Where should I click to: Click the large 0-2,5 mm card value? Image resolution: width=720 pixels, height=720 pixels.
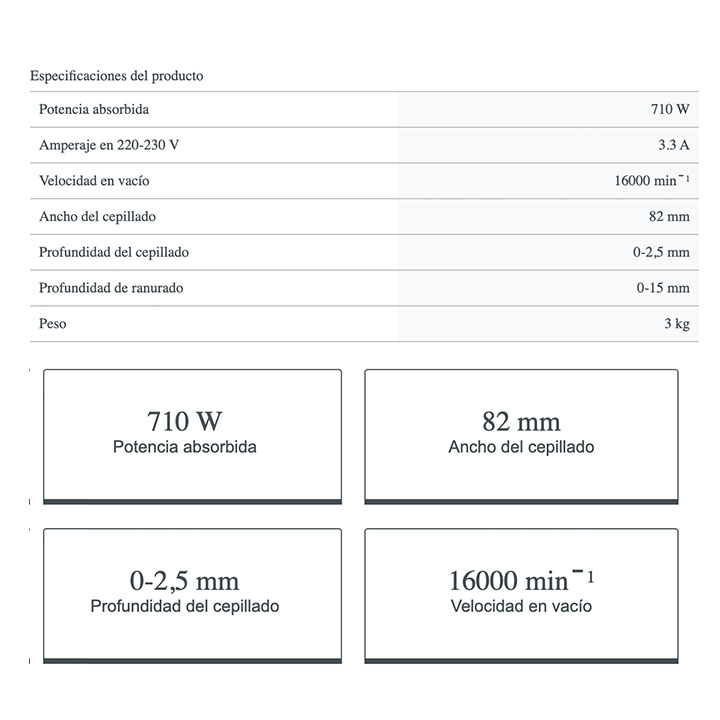click(x=185, y=580)
